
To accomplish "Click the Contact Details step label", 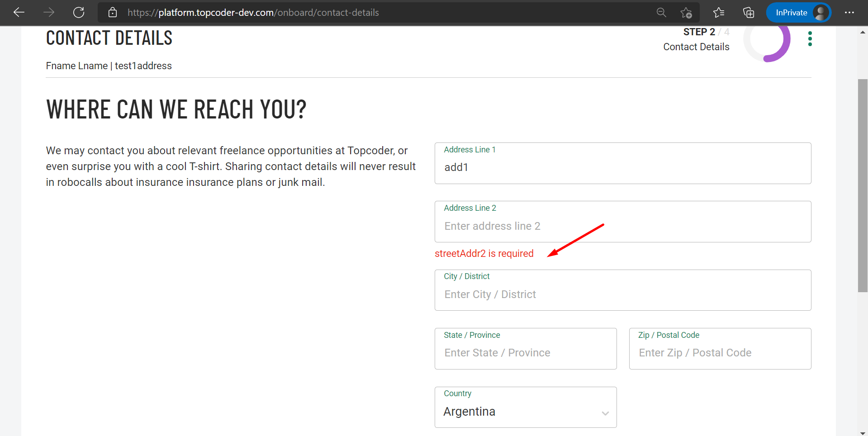I will [x=696, y=47].
